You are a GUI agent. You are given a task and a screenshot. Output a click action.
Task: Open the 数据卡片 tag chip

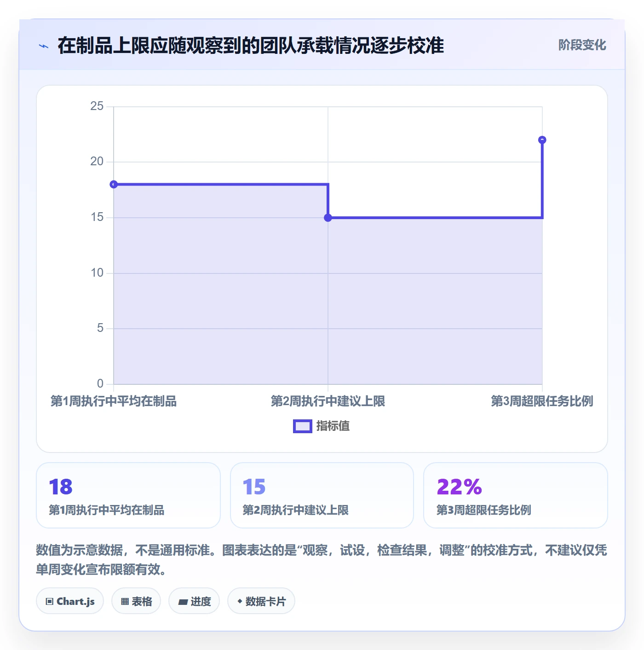261,601
